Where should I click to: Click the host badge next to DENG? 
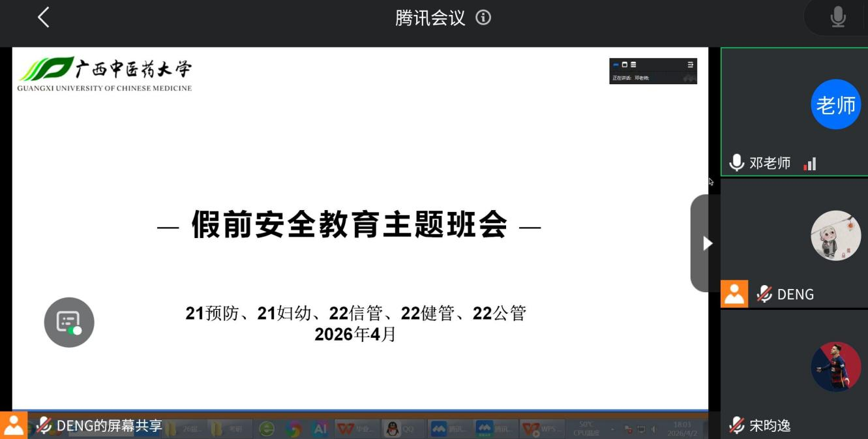click(734, 294)
